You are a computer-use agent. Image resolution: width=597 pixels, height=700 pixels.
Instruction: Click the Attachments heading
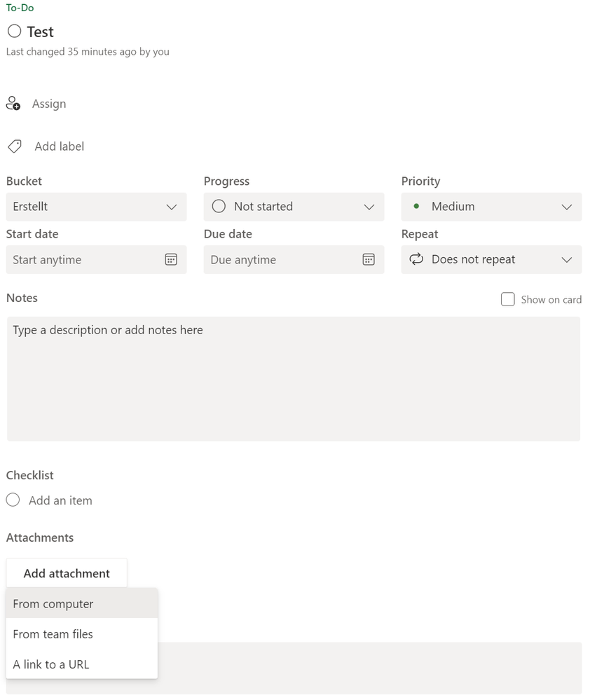coord(40,537)
